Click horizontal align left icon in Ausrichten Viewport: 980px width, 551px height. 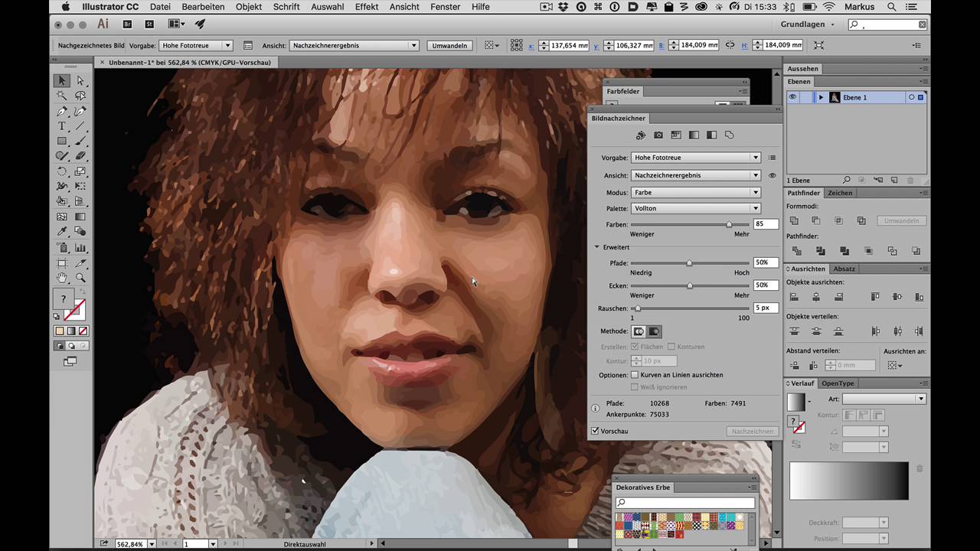pyautogui.click(x=794, y=297)
